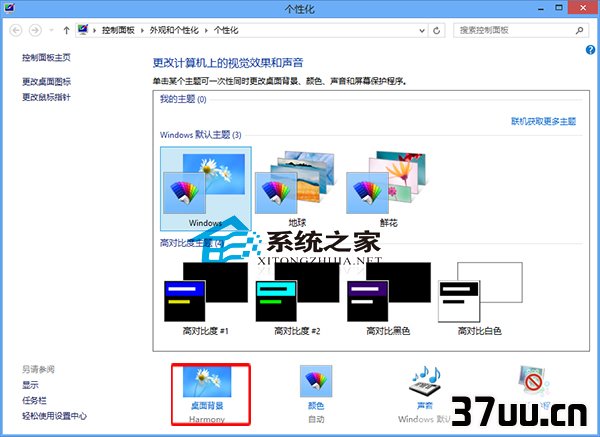The height and width of the screenshot is (437, 600).
Task: Click the window system icon in title bar
Action: pyautogui.click(x=9, y=7)
